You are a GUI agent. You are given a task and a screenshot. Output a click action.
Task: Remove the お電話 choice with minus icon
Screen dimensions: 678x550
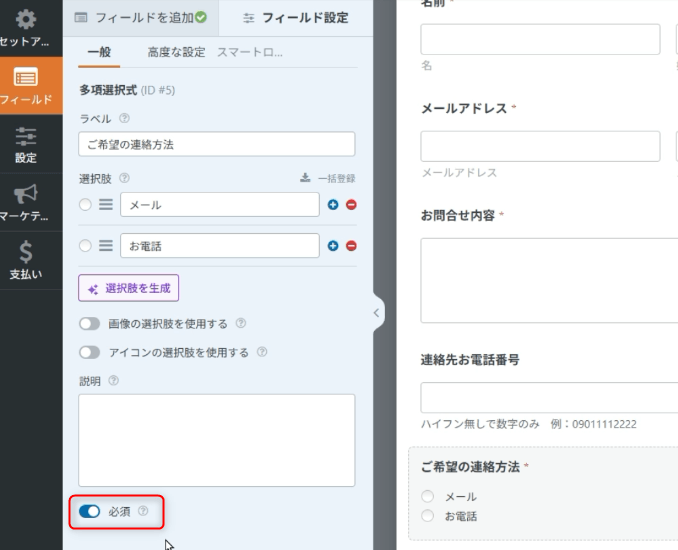point(351,246)
